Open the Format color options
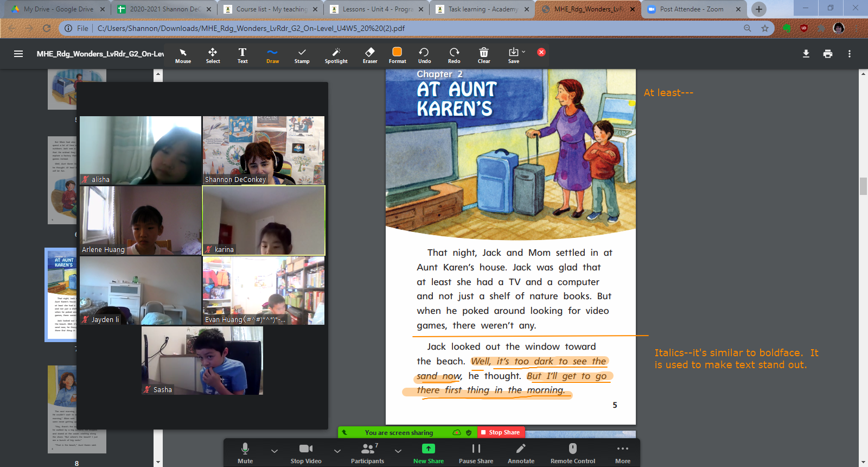Screen dimensions: 868x467 pyautogui.click(x=397, y=55)
